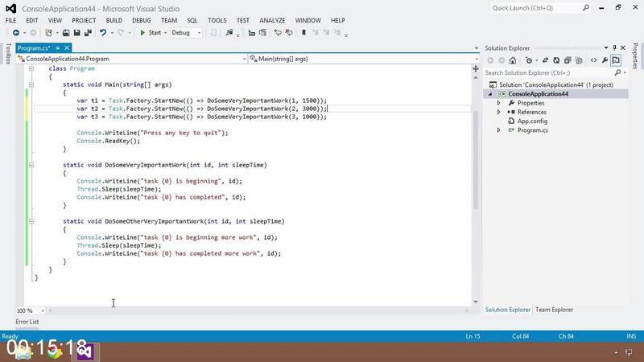Click the Save All toolbar icon
This screenshot has height=362, width=644.
[x=88, y=33]
